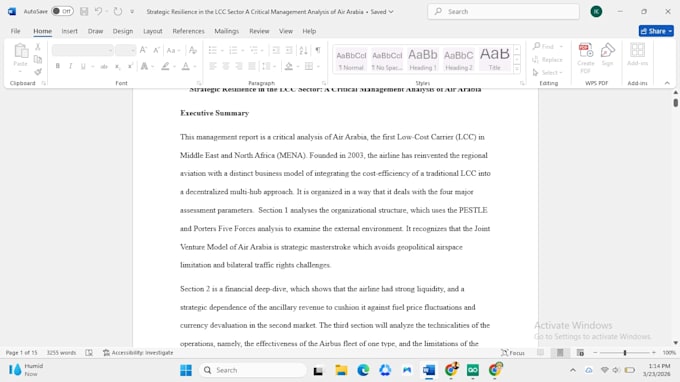Click Decrease Indent icon
The height and width of the screenshot is (382, 680).
276,50
